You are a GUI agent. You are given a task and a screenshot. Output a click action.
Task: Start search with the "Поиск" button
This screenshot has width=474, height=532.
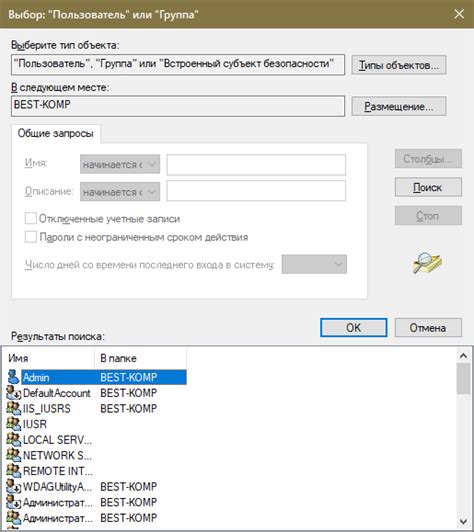428,187
